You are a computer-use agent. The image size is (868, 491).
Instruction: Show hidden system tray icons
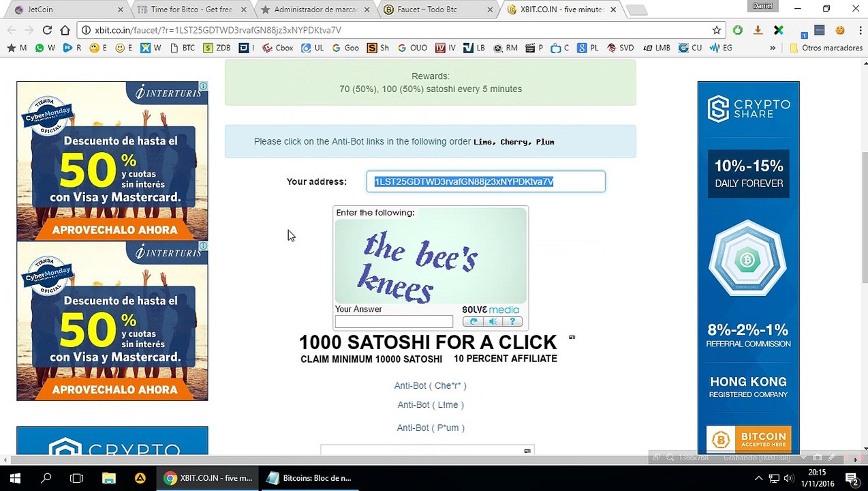tap(759, 478)
